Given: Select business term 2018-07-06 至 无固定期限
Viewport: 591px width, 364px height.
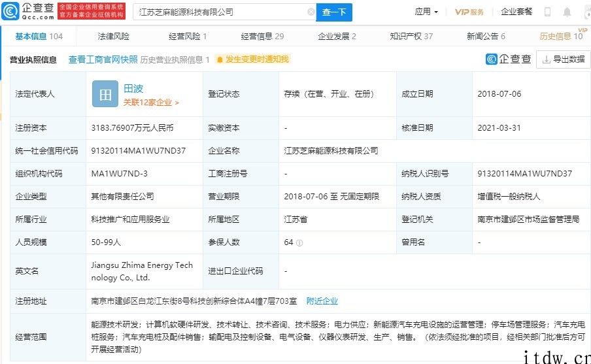Looking at the screenshot, I should tap(331, 196).
